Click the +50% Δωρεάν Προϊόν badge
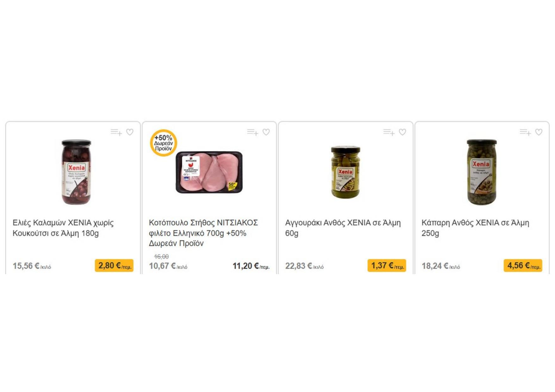 (x=163, y=143)
